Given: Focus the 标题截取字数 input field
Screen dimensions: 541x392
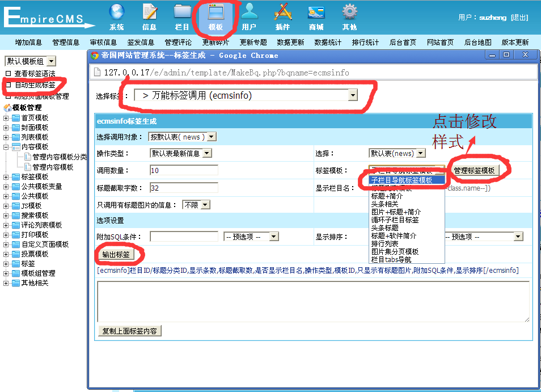Looking at the screenshot, I should (x=184, y=188).
